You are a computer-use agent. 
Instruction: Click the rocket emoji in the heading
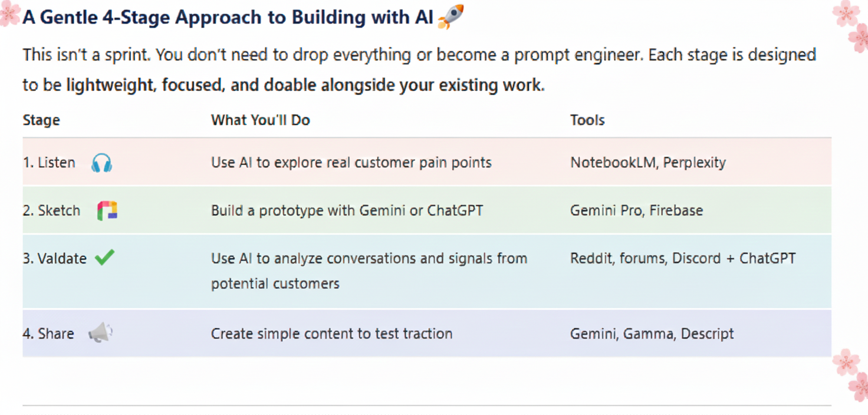451,17
